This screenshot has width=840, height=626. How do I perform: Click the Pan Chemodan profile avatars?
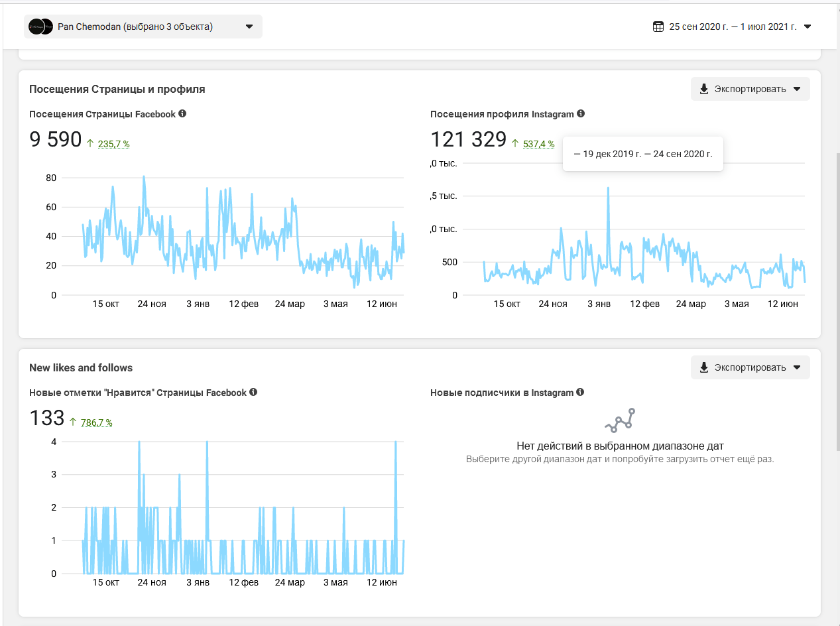pos(40,27)
